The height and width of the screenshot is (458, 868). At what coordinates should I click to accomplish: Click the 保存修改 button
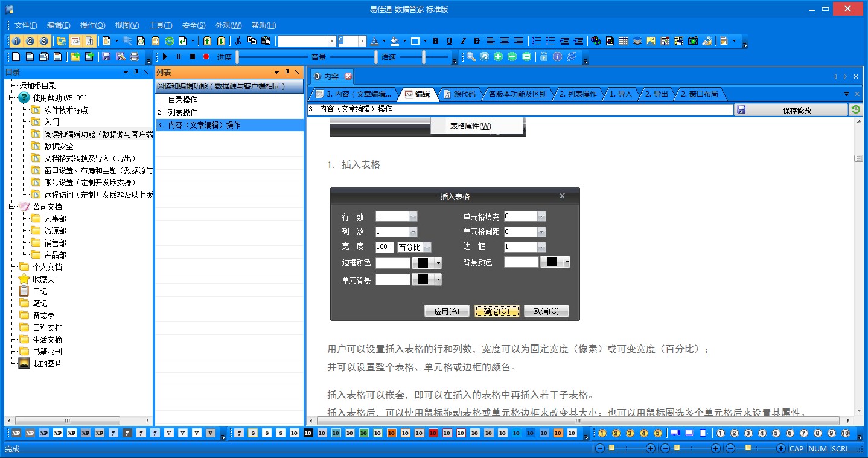tap(791, 110)
